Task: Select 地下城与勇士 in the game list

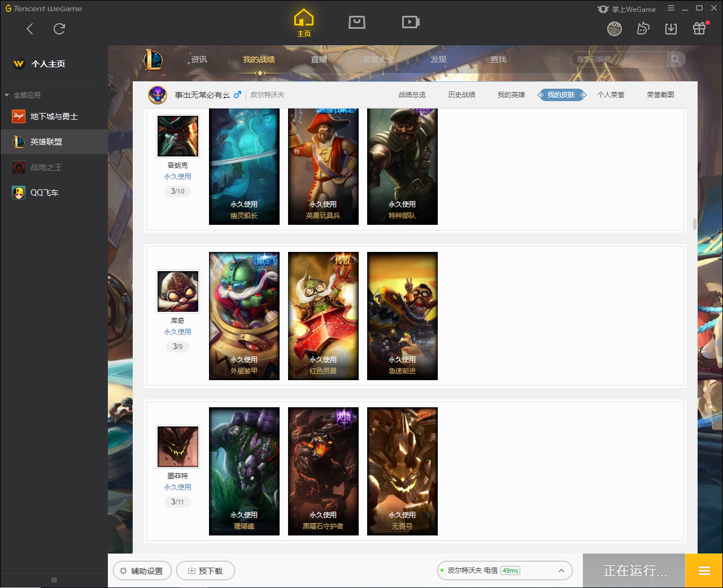Action: click(54, 116)
